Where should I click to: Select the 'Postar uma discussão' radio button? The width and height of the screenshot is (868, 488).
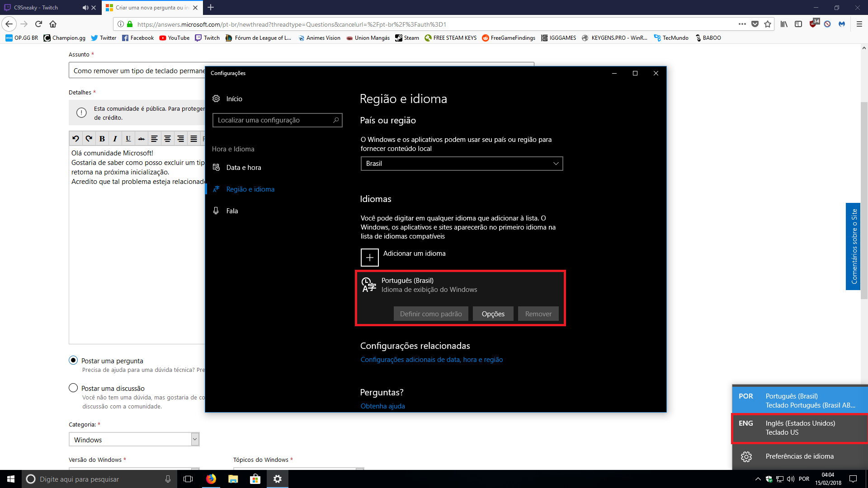pyautogui.click(x=73, y=388)
